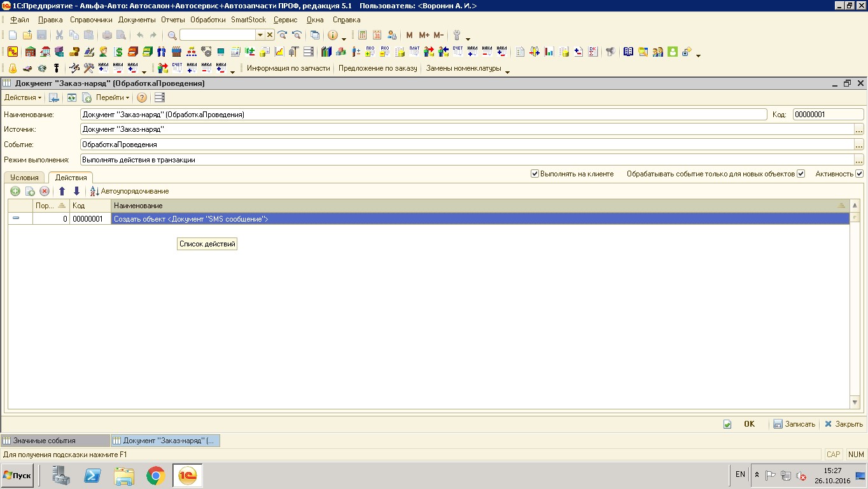Image resolution: width=868 pixels, height=489 pixels.
Task: Click 'Информация по запчасти' toolbar button
Action: (288, 68)
